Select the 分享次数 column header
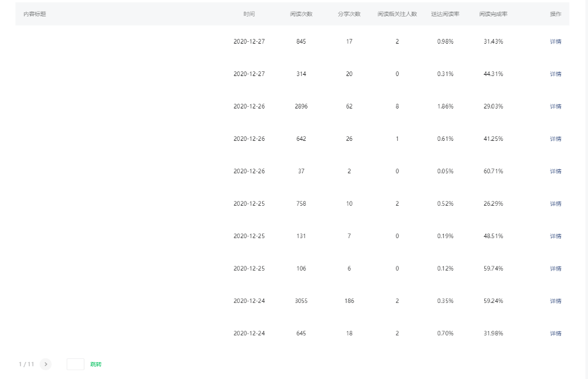The image size is (588, 379). pyautogui.click(x=349, y=14)
